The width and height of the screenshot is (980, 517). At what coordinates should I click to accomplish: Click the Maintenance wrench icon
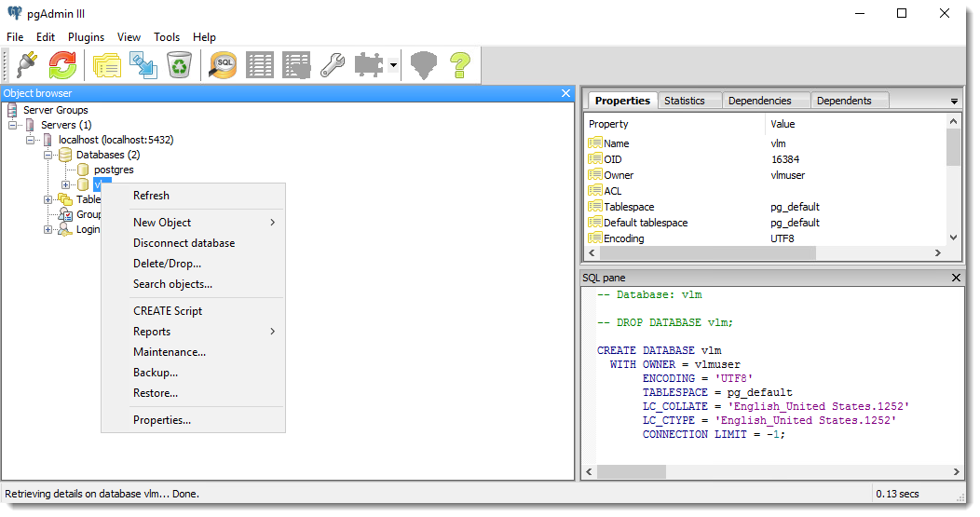coord(333,64)
